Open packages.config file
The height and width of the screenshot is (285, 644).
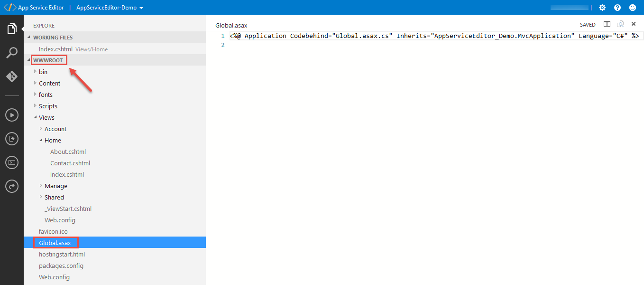click(61, 266)
